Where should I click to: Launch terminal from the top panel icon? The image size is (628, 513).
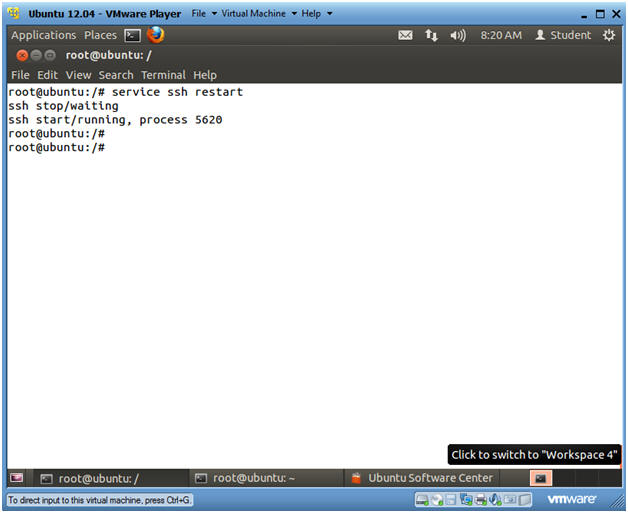pyautogui.click(x=133, y=36)
